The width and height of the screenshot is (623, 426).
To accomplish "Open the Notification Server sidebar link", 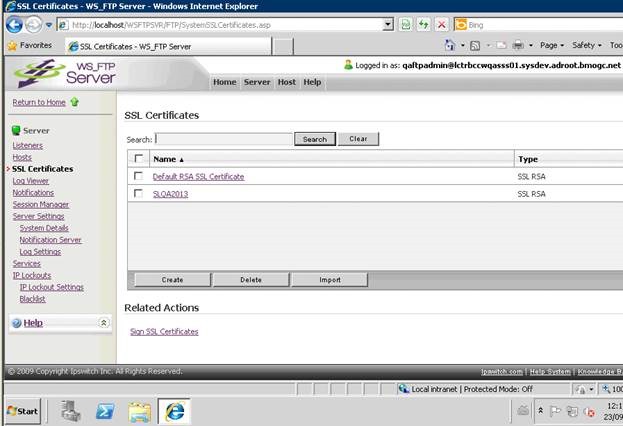I will pos(50,240).
